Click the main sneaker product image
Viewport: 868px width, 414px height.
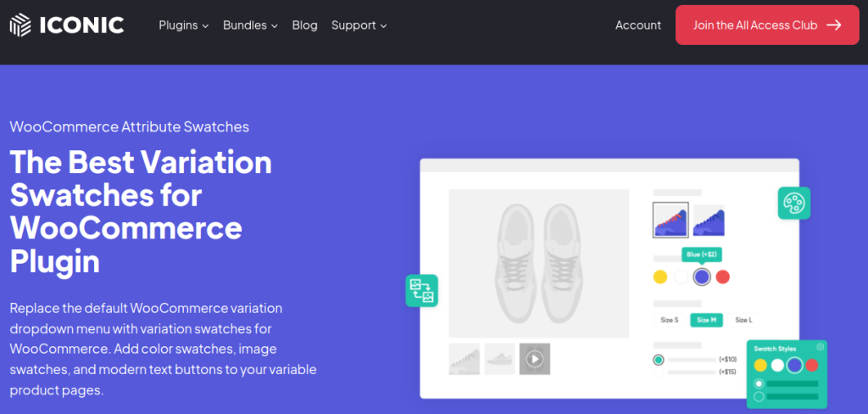tap(538, 263)
